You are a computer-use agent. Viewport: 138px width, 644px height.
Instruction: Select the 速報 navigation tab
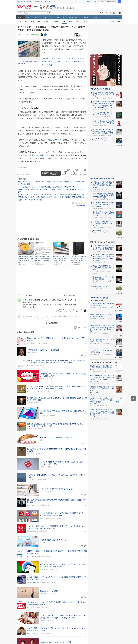(x=28, y=17)
